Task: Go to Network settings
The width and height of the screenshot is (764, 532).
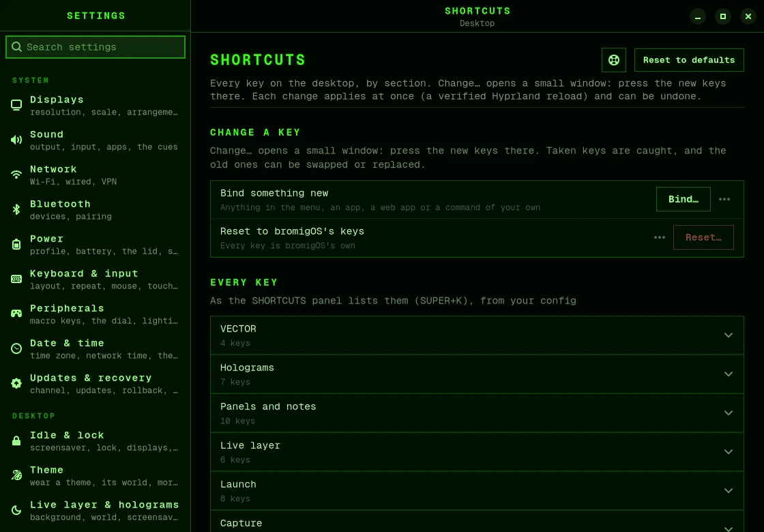Action: [95, 175]
